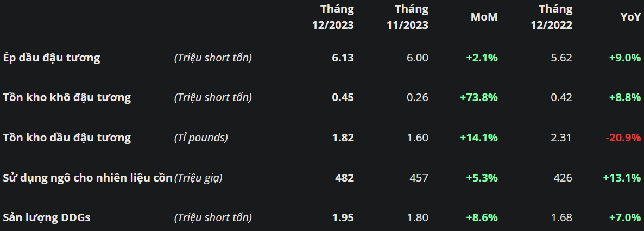The height and width of the screenshot is (231, 644).
Task: Click the Sản lượng DDGs row label
Action: coord(47,217)
